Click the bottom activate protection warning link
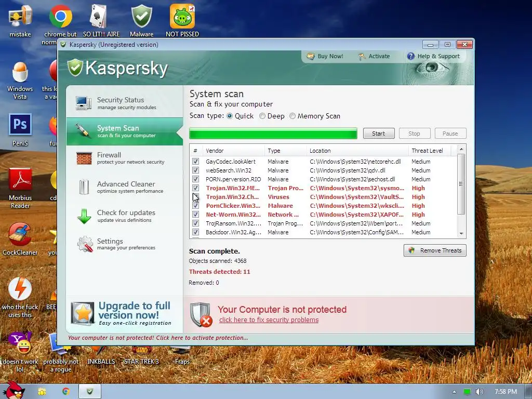 pyautogui.click(x=158, y=338)
